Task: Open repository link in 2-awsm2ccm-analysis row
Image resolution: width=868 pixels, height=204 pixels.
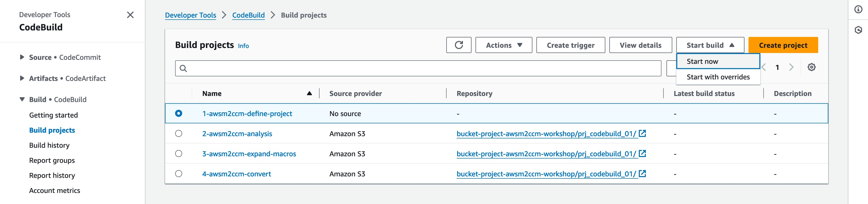Action: pos(546,134)
